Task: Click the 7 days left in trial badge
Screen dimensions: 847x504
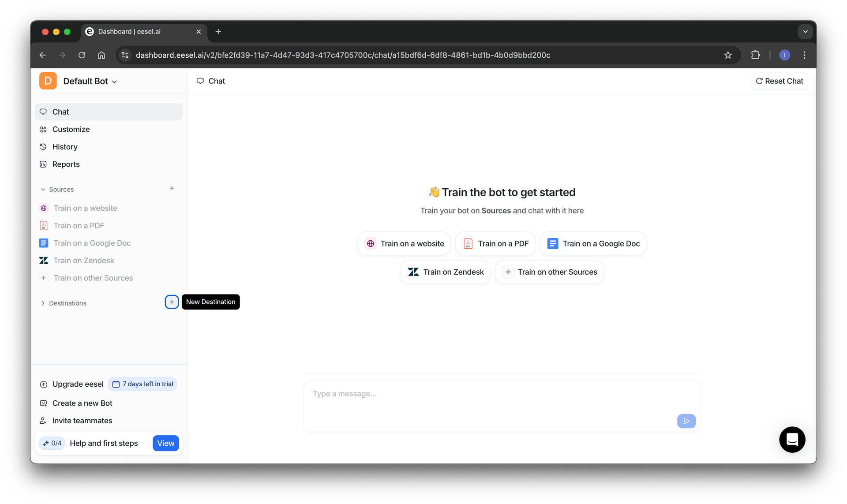Action: coord(142,384)
